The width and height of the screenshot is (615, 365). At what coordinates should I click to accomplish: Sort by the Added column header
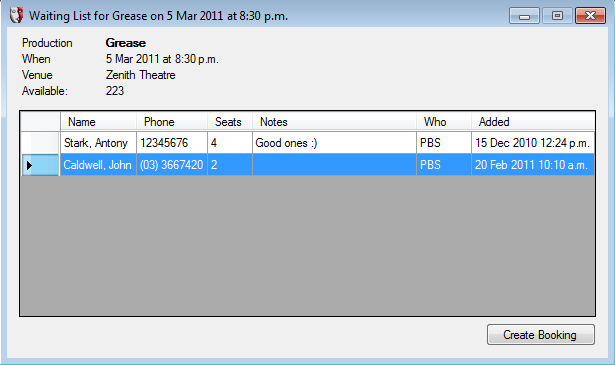click(x=533, y=122)
